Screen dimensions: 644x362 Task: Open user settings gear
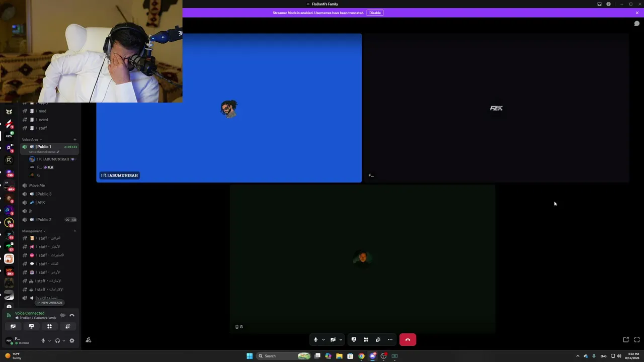click(x=72, y=341)
